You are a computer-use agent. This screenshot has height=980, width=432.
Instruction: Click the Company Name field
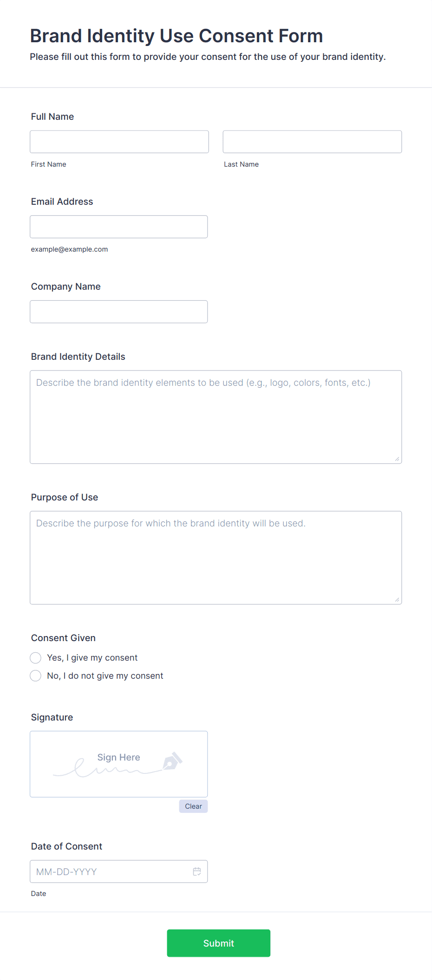(119, 312)
